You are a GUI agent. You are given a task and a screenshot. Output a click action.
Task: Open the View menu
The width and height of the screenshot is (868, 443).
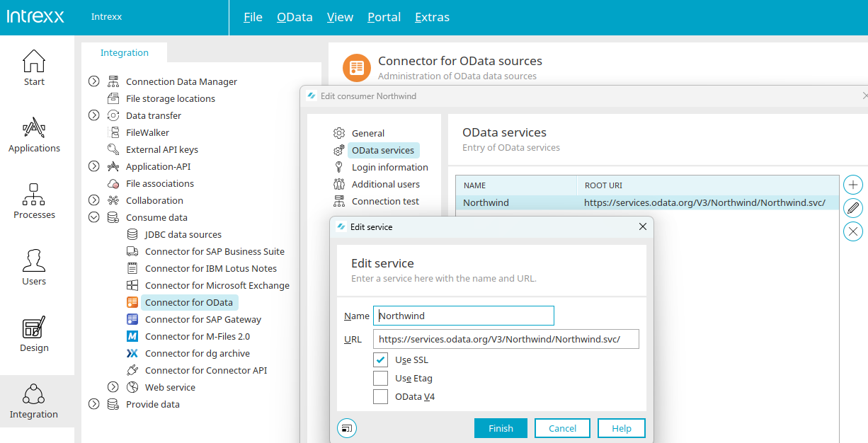(x=340, y=17)
